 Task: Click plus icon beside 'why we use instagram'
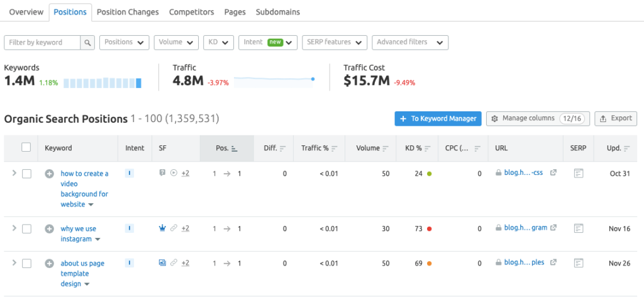point(49,229)
